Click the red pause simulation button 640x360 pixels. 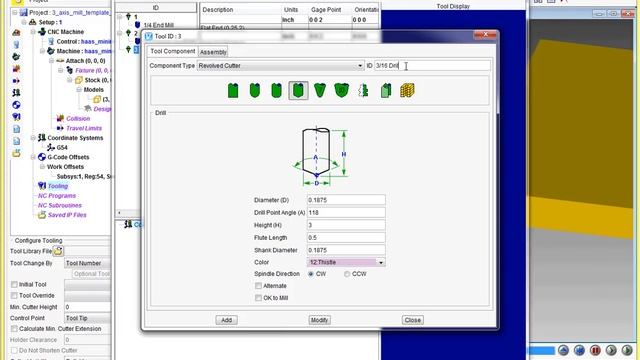point(596,350)
